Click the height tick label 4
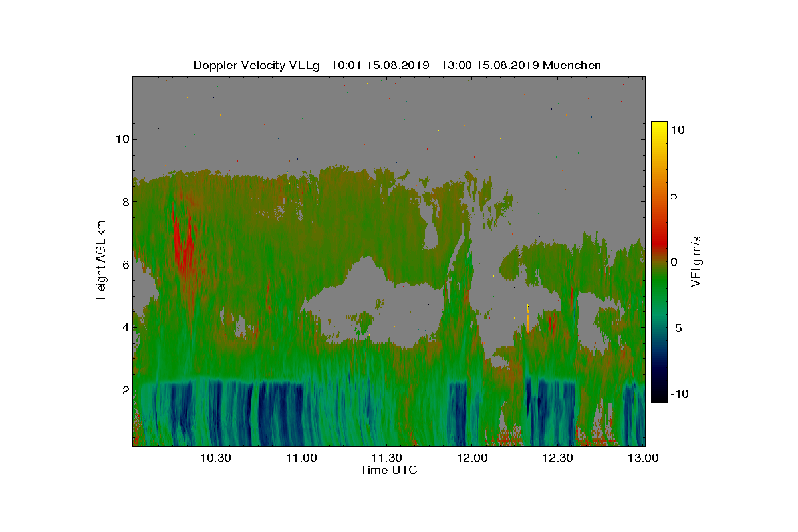 [x=124, y=327]
